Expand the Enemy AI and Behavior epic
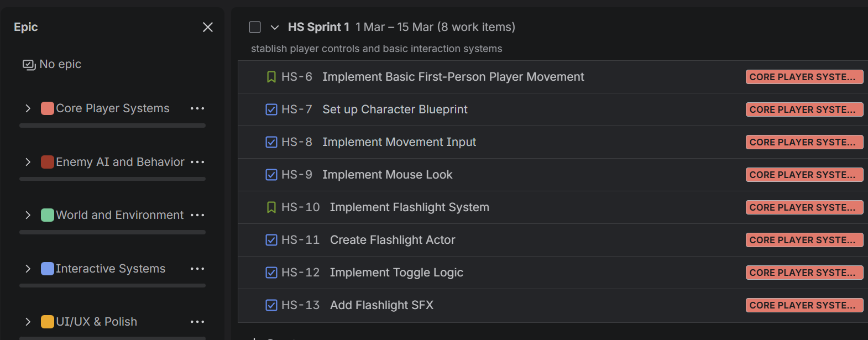The width and height of the screenshot is (868, 340). tap(28, 162)
